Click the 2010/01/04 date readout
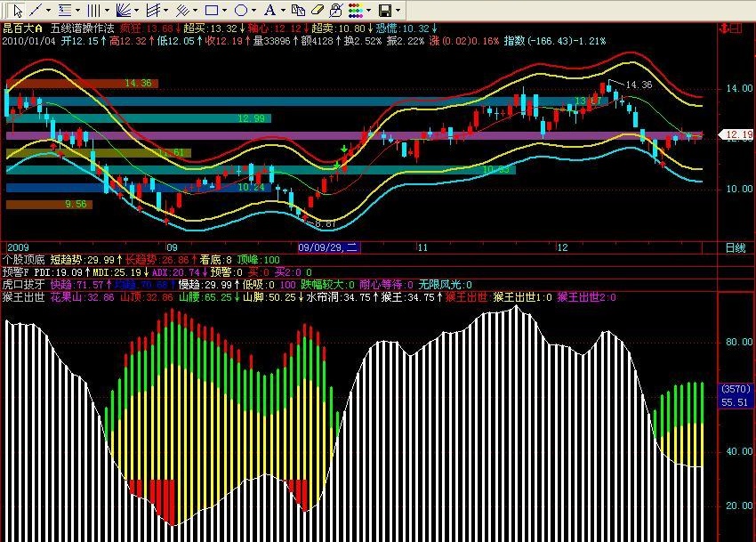Image resolution: width=756 pixels, height=542 pixels. [29, 41]
